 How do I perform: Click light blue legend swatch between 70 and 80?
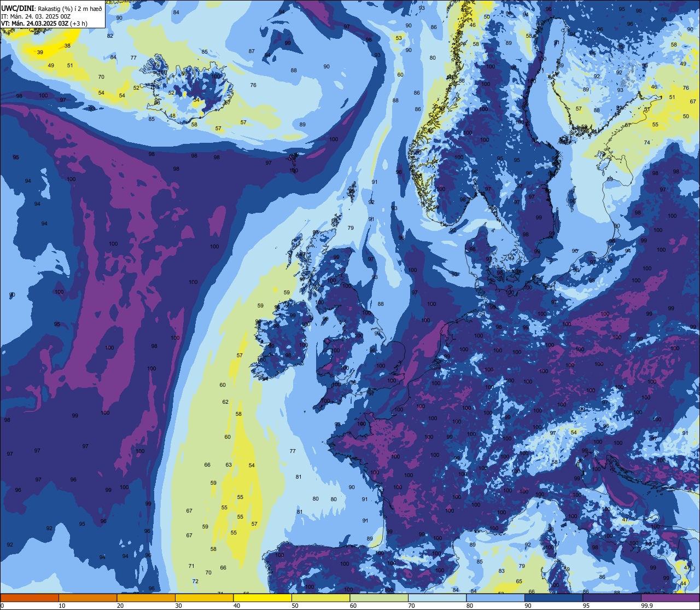437,598
